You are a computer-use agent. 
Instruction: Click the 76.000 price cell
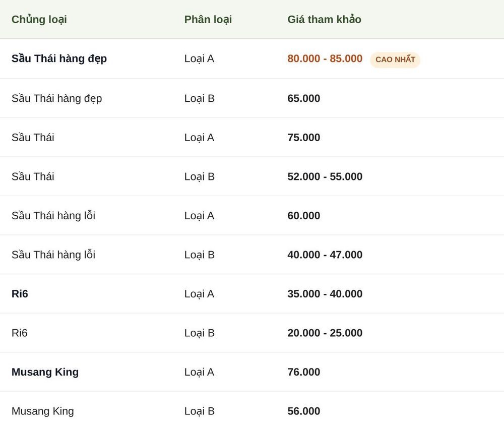pyautogui.click(x=304, y=372)
